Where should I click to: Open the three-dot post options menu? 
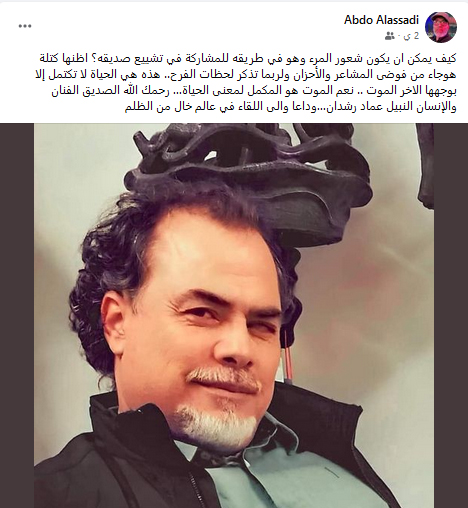point(25,26)
